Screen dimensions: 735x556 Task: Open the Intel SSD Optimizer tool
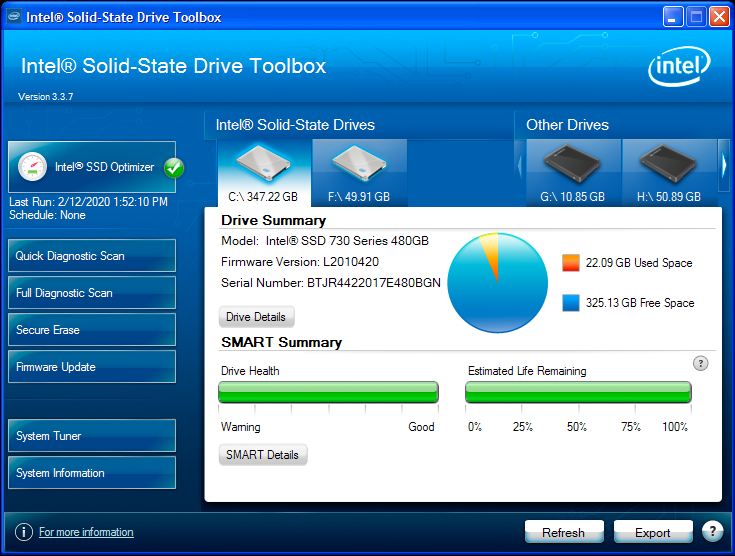[92, 167]
